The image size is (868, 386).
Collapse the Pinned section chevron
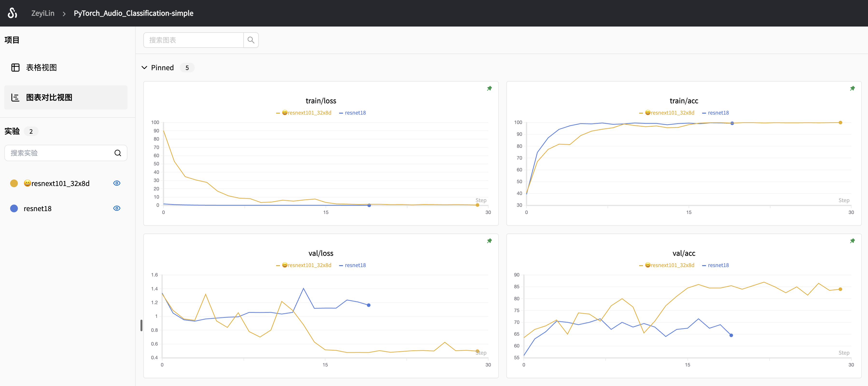coord(144,68)
